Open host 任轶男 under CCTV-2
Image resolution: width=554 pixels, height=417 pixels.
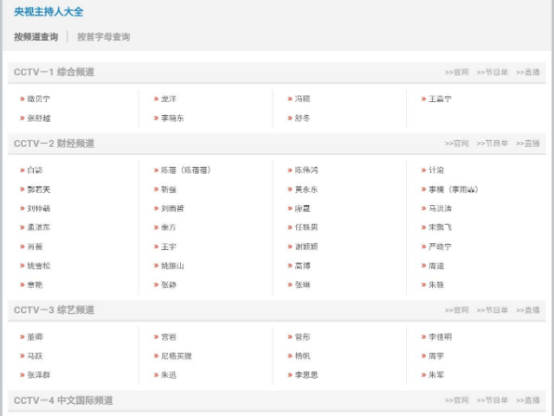click(306, 227)
